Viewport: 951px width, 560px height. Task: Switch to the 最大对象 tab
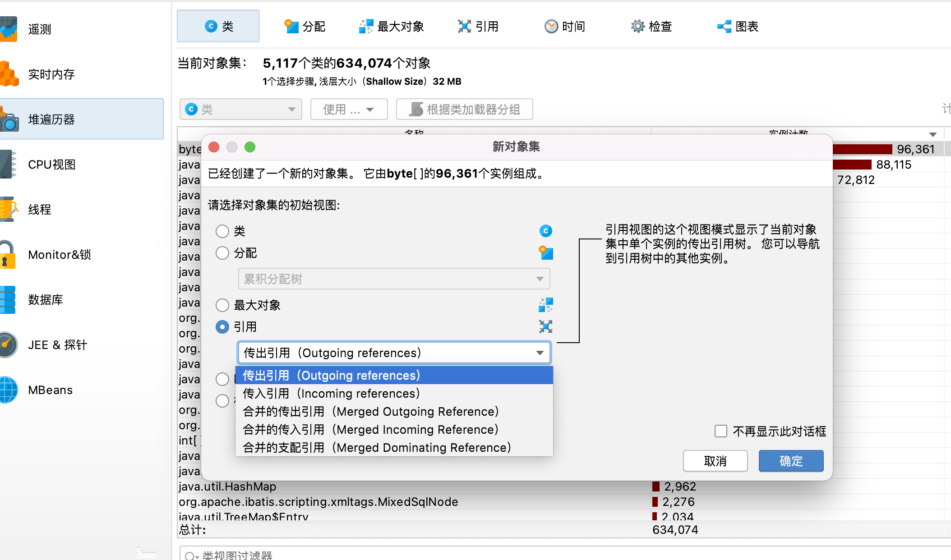point(392,27)
